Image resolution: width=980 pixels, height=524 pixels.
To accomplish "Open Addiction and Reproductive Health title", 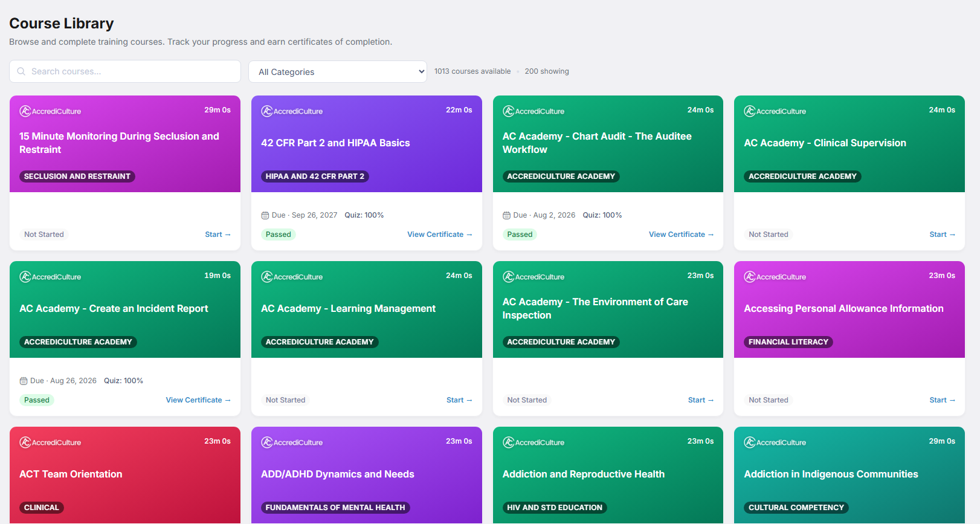I will coord(584,474).
